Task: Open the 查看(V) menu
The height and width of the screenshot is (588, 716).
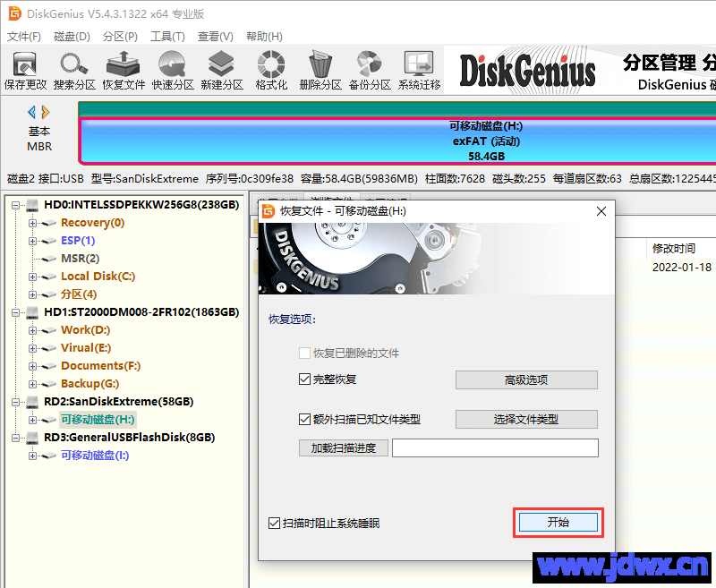Action: point(216,37)
